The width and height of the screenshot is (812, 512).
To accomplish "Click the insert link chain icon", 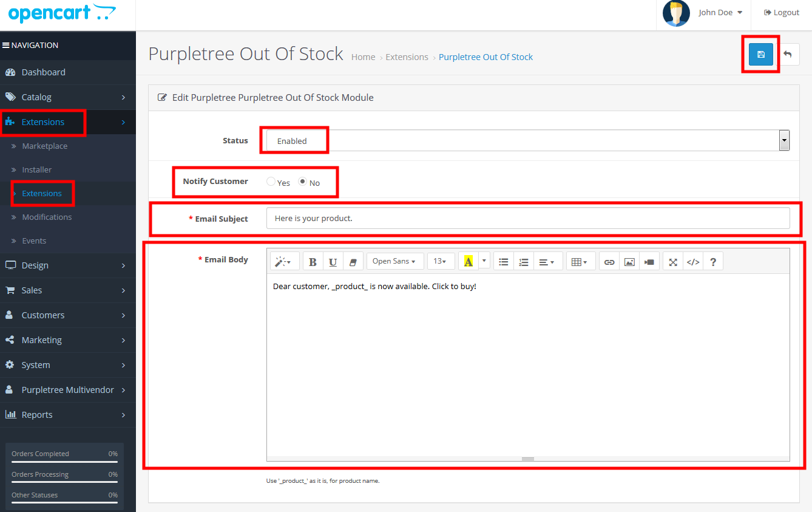I will [x=610, y=262].
